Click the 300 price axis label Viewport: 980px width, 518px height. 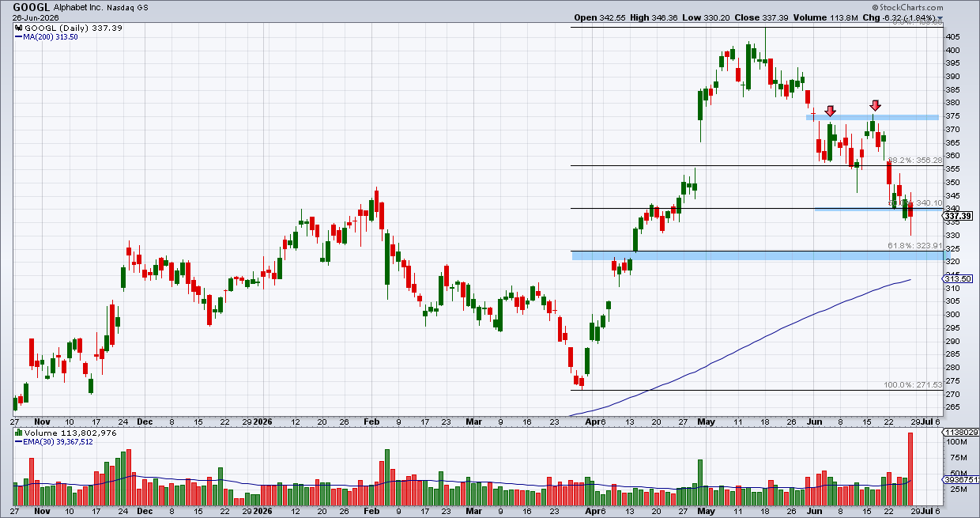[x=954, y=315]
